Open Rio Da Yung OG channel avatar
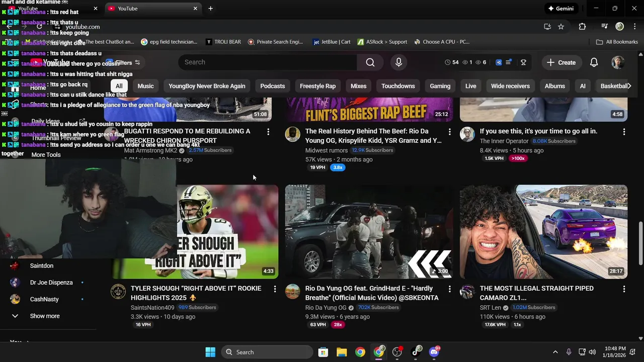Viewport: 644px width, 362px height. click(293, 292)
